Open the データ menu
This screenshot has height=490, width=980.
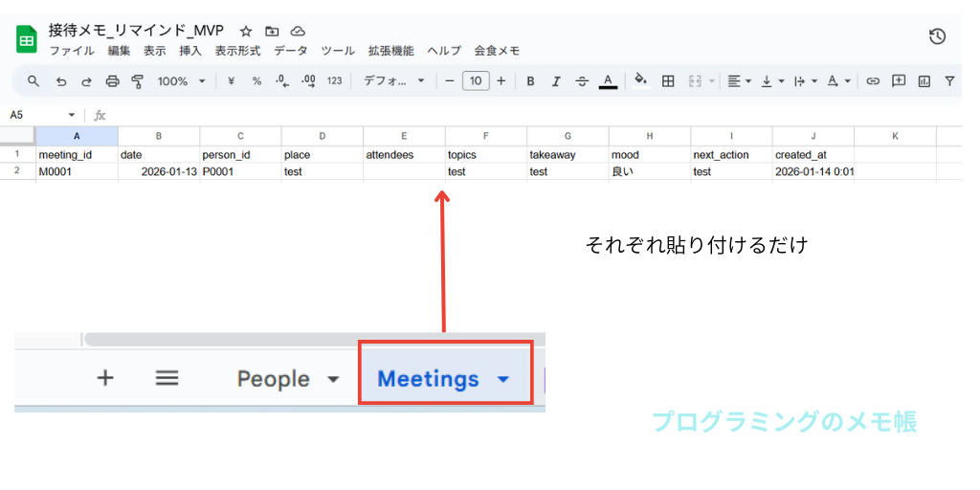tap(291, 51)
